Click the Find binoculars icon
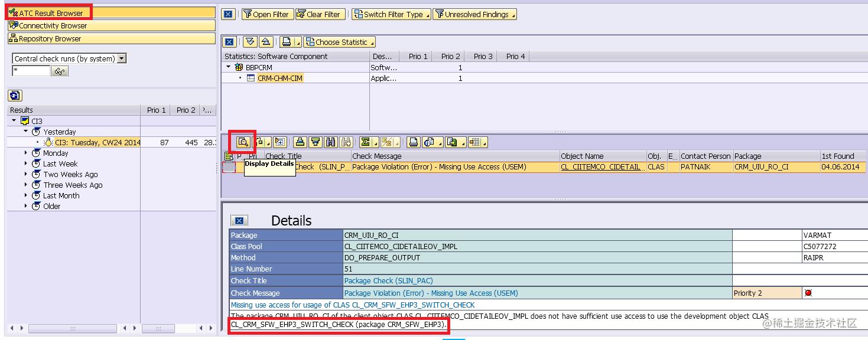 331,142
